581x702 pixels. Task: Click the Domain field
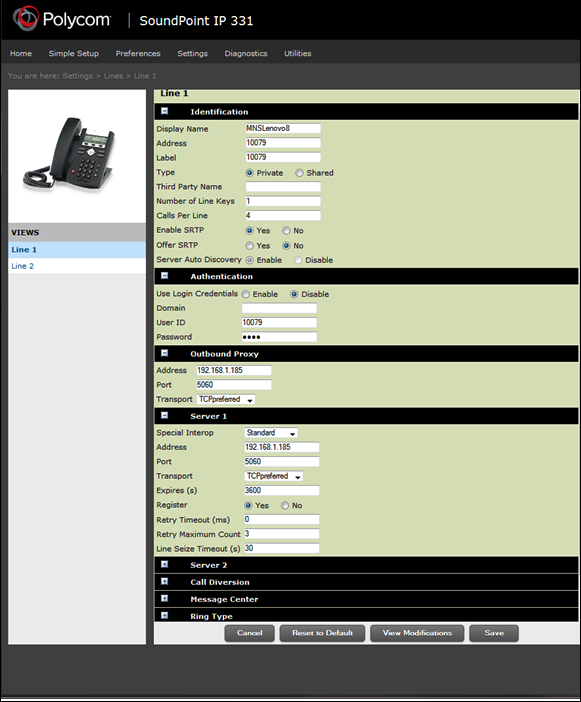click(279, 308)
